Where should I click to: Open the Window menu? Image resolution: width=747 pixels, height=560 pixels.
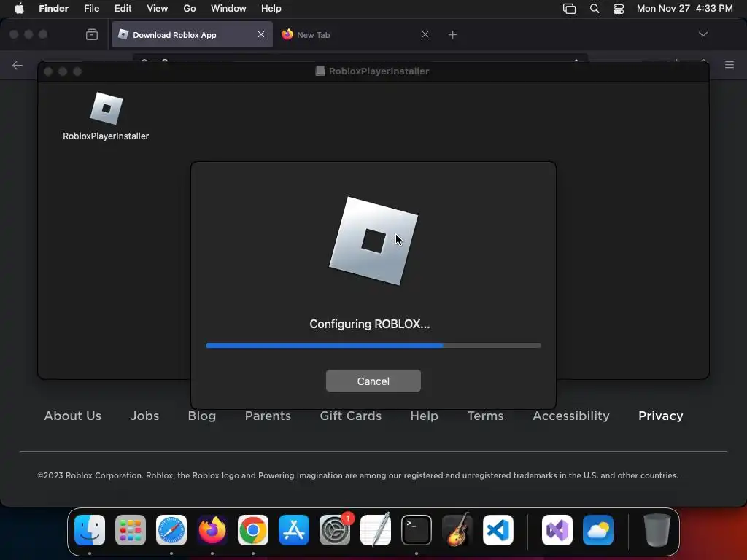228,9
